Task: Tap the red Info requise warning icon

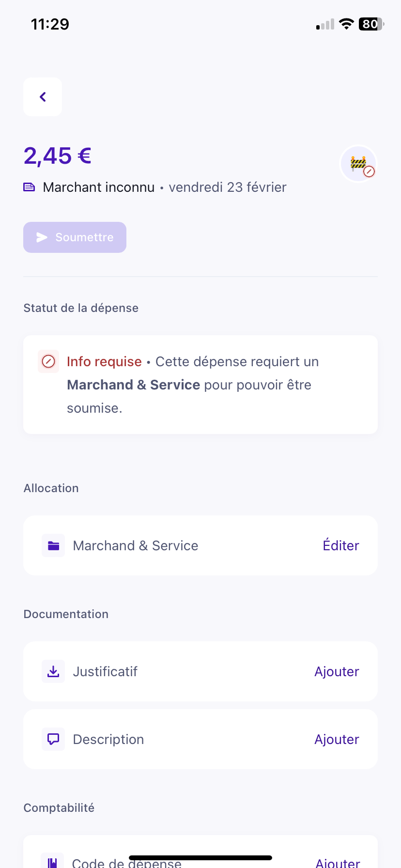Action: tap(48, 361)
